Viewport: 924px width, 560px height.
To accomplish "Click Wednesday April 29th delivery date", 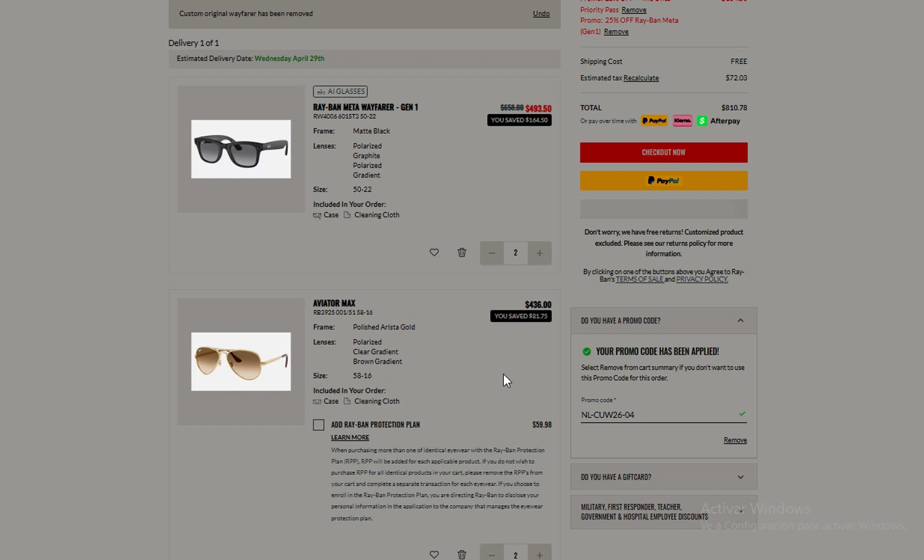I will click(x=290, y=59).
